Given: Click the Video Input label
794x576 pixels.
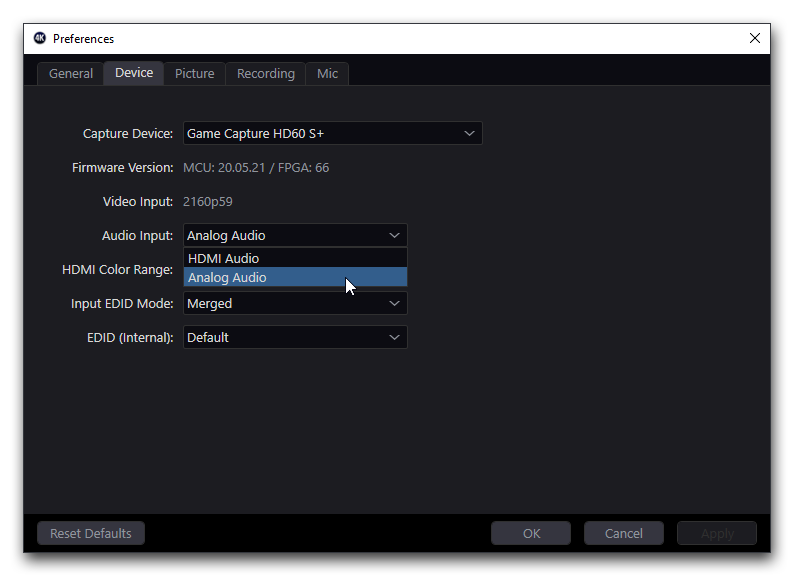Looking at the screenshot, I should [x=138, y=202].
